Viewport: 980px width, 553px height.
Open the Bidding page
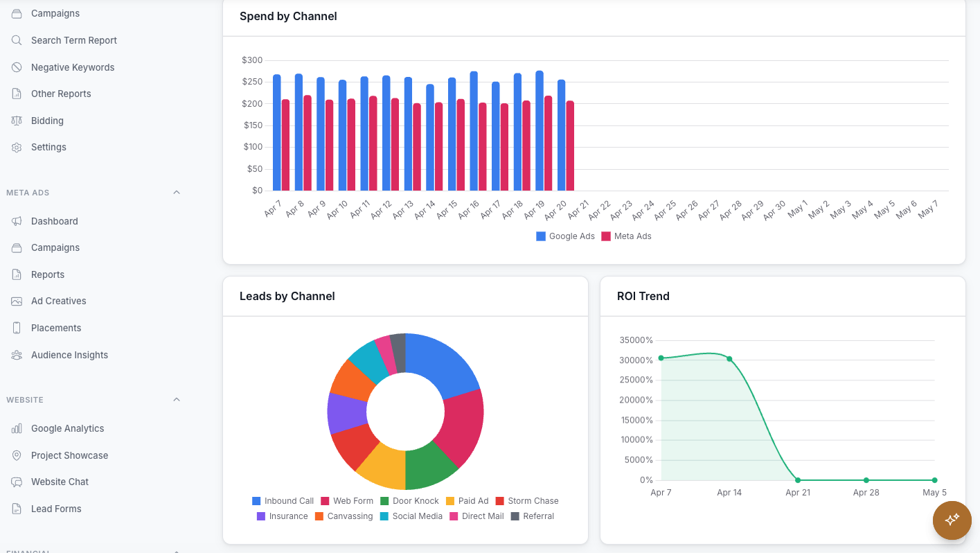point(47,121)
